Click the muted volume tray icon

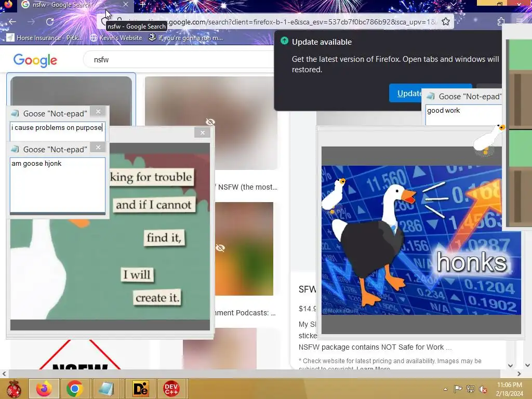click(483, 389)
